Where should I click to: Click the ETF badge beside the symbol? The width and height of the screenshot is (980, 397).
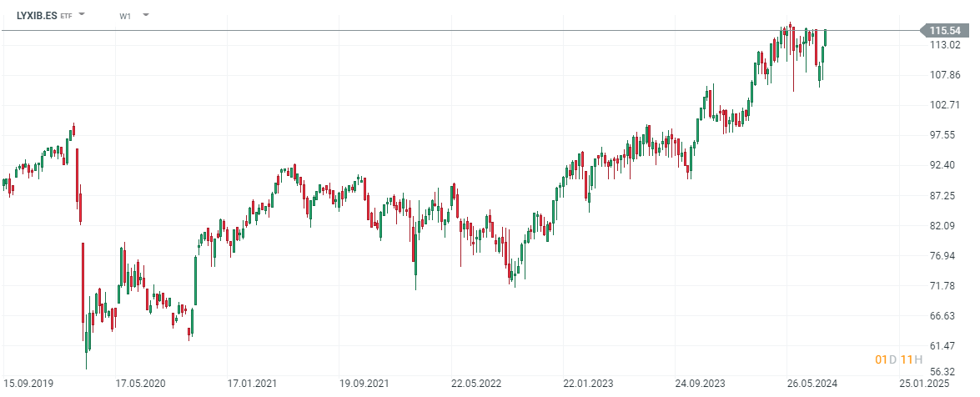pos(67,16)
